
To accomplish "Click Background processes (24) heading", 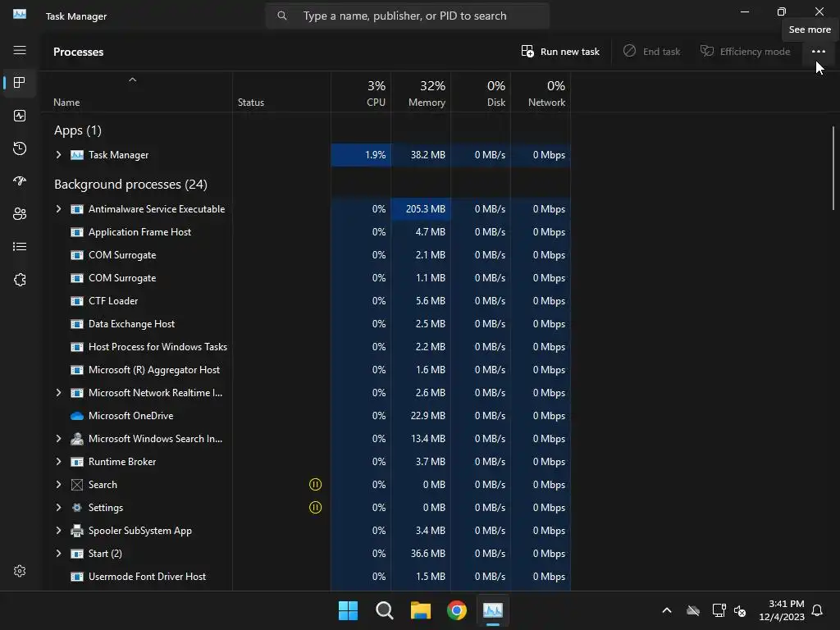I will pos(130,185).
